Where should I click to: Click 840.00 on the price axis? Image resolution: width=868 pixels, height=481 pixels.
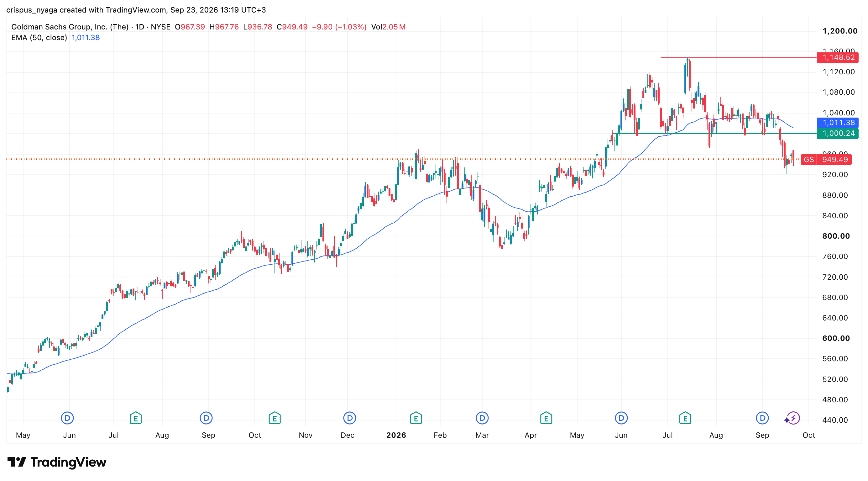835,215
